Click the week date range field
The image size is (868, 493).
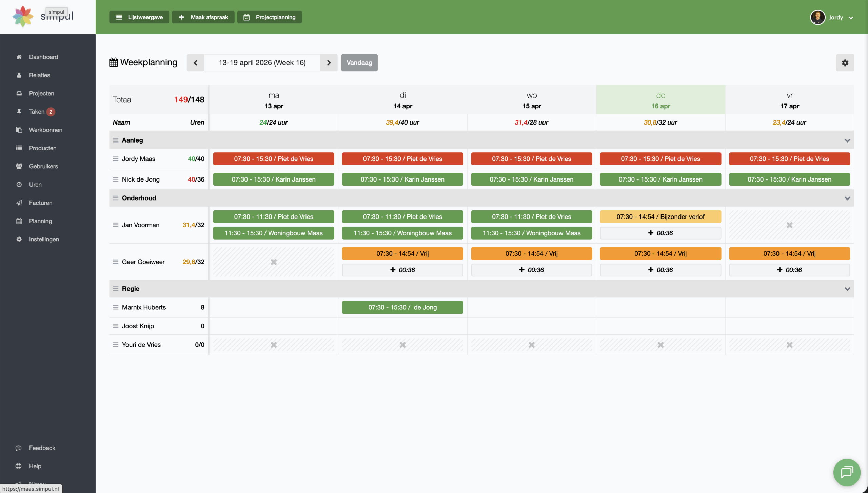262,63
